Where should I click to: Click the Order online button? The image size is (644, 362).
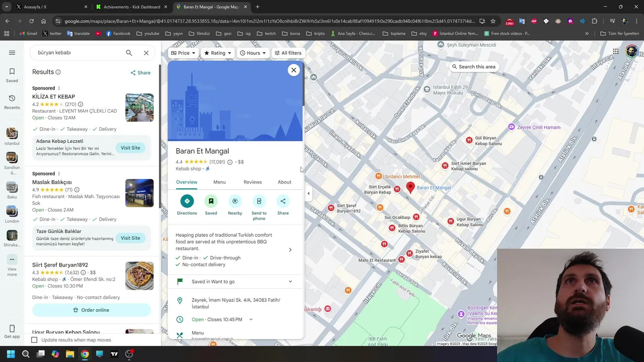92,310
